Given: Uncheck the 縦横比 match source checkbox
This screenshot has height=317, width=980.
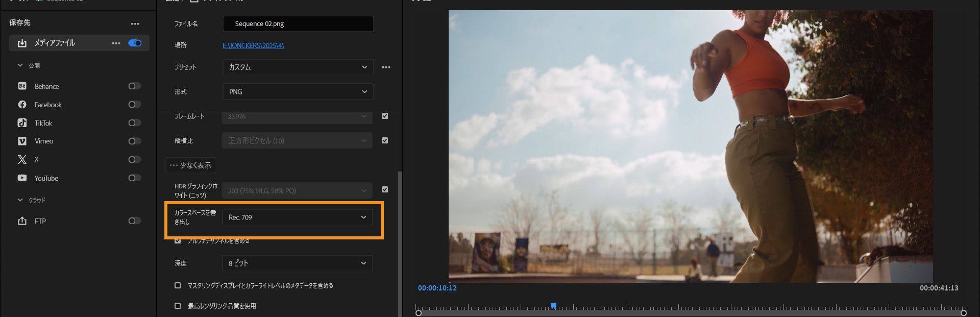Looking at the screenshot, I should coord(385,140).
